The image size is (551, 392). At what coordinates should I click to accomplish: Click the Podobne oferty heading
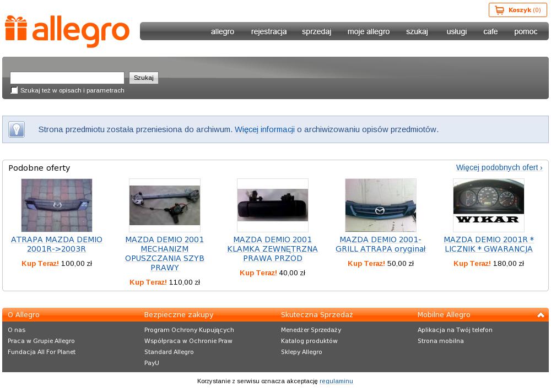tap(39, 168)
